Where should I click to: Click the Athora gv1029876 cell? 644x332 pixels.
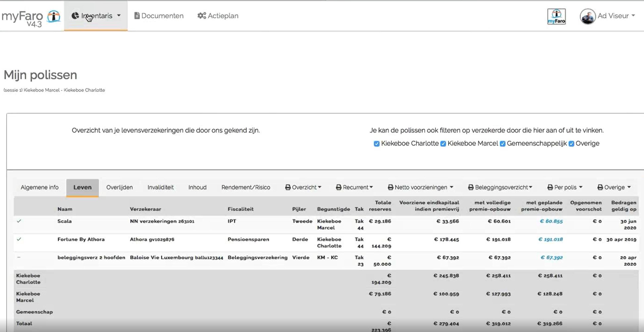[x=152, y=239]
